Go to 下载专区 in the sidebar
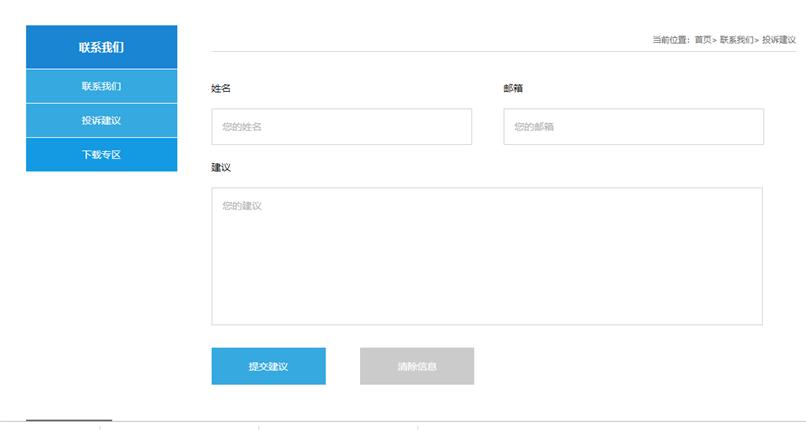This screenshot has height=430, width=806. coord(101,155)
